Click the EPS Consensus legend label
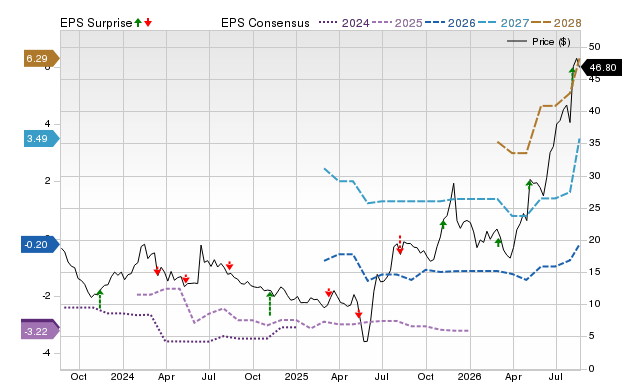Viewport: 640px width, 382px height. [265, 23]
